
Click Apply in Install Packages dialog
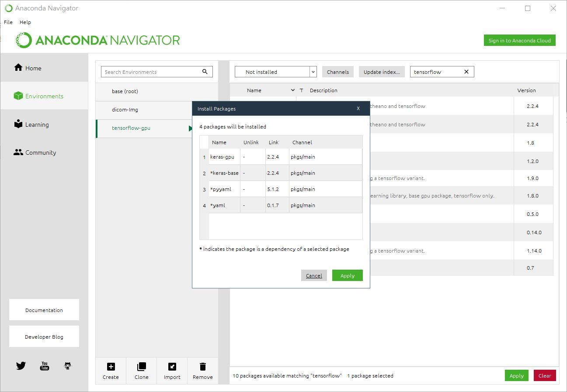pyautogui.click(x=347, y=275)
